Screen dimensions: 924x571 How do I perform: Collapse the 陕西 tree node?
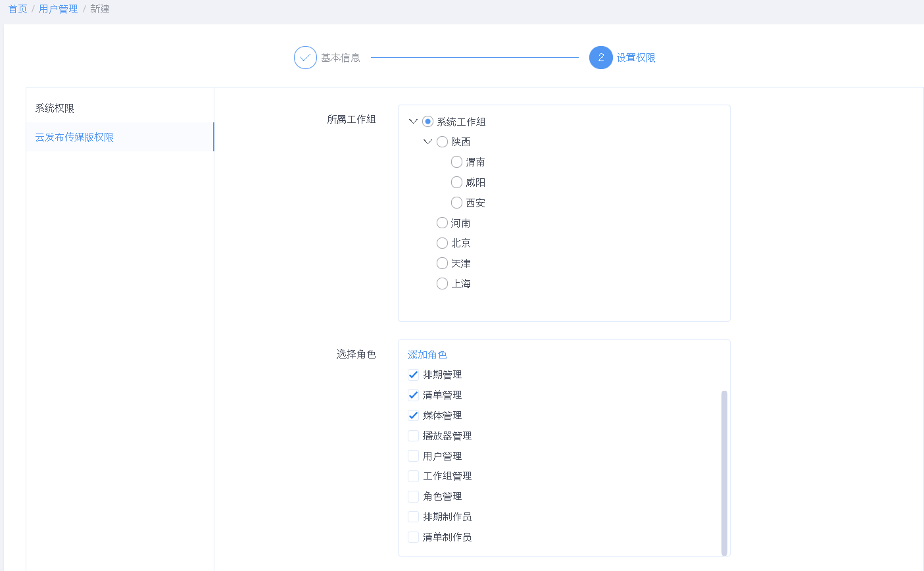pos(427,142)
